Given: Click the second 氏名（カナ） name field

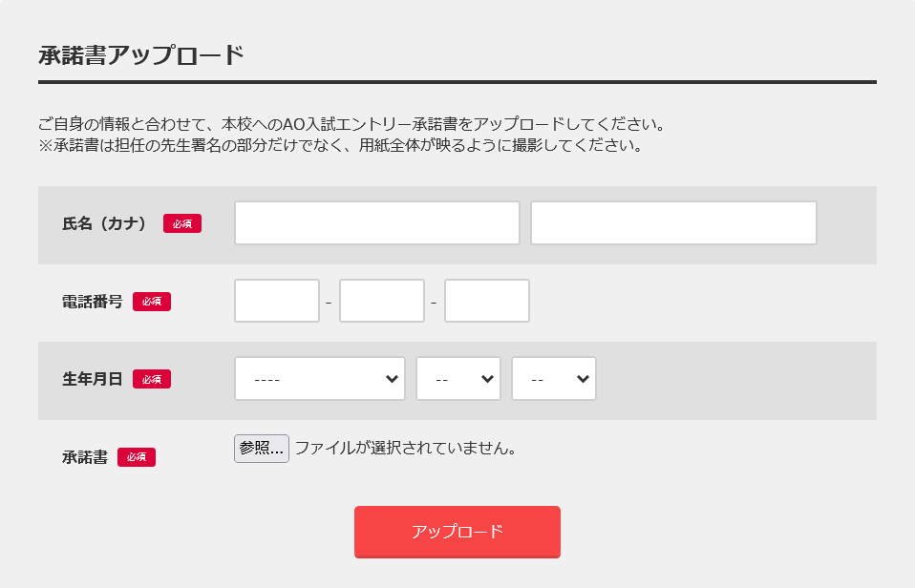Looking at the screenshot, I should (x=673, y=222).
